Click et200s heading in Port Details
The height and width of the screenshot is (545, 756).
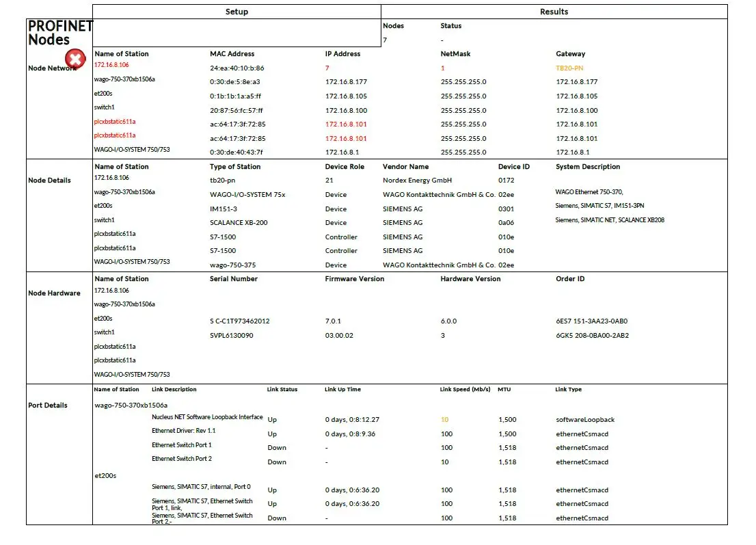click(105, 476)
